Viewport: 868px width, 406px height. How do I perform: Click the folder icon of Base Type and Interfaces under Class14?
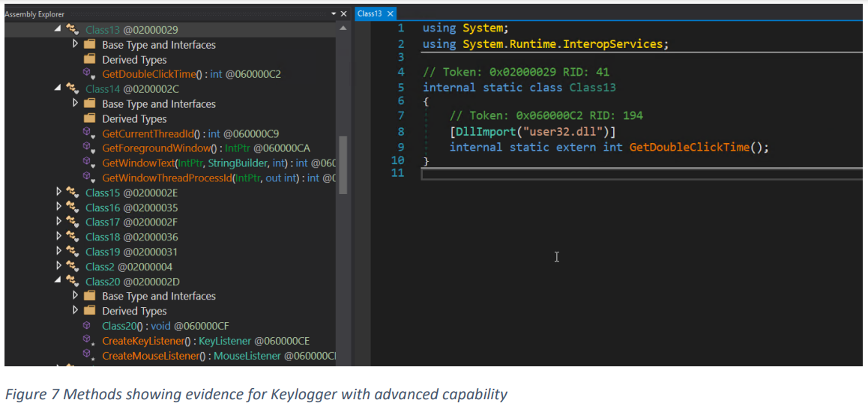(x=89, y=103)
